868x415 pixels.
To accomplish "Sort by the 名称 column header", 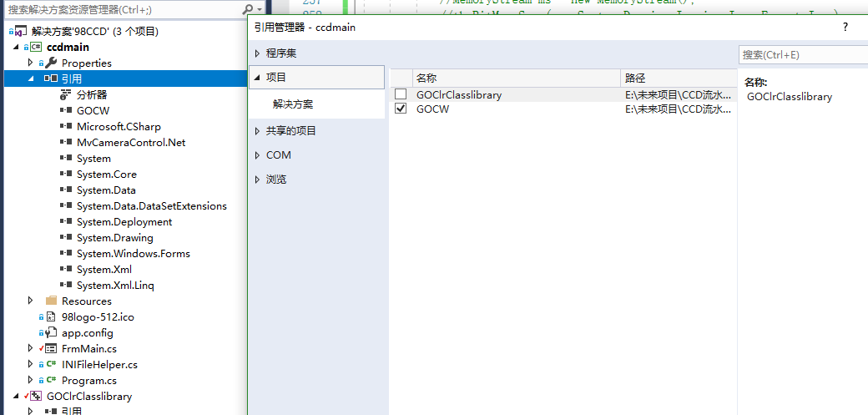I will click(x=516, y=78).
